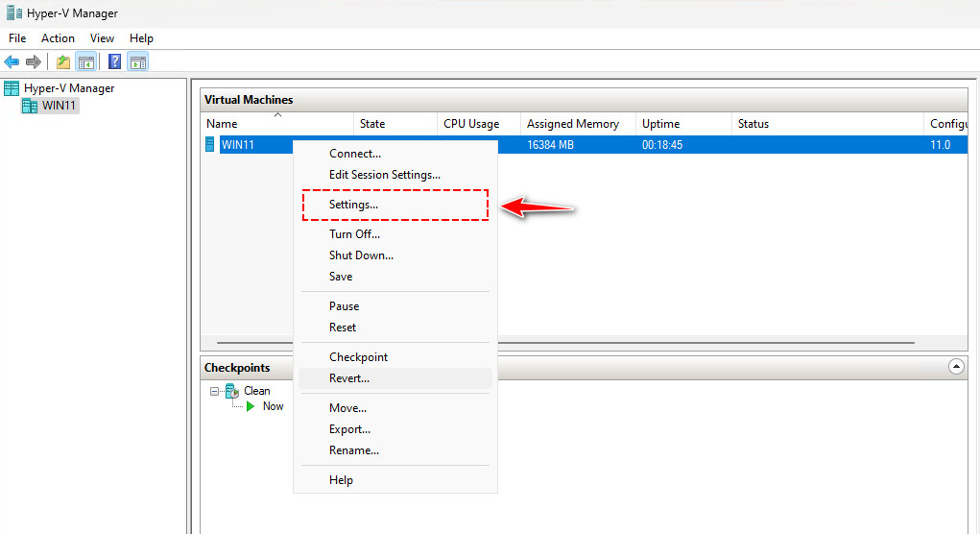Choose Checkpoint from the context menu
The width and height of the screenshot is (980, 534).
395,357
